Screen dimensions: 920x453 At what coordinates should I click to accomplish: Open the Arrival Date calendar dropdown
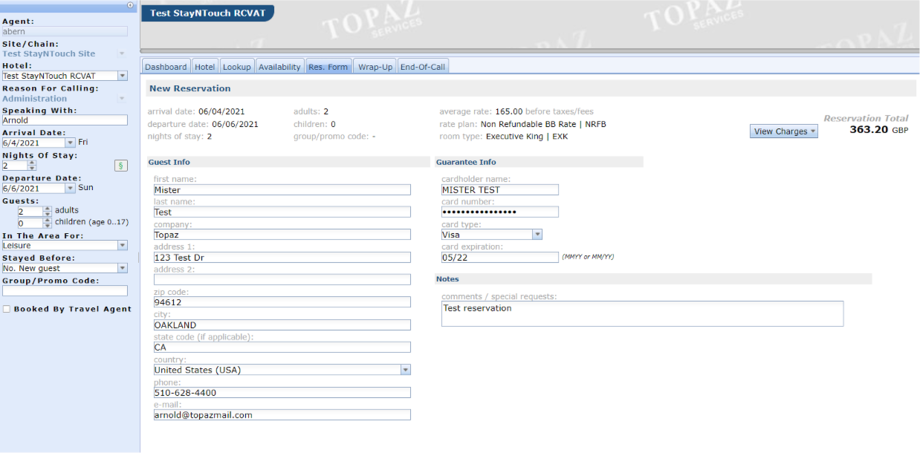(x=70, y=143)
